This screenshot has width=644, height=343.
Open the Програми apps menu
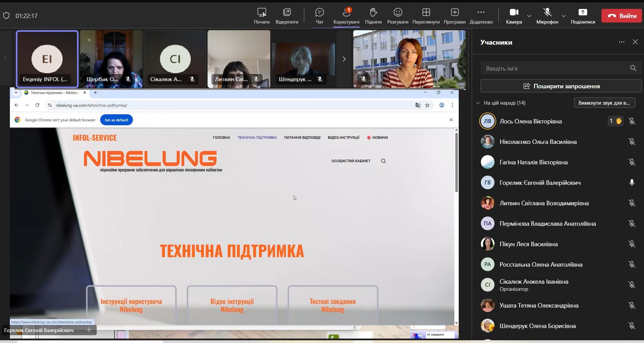coord(455,16)
